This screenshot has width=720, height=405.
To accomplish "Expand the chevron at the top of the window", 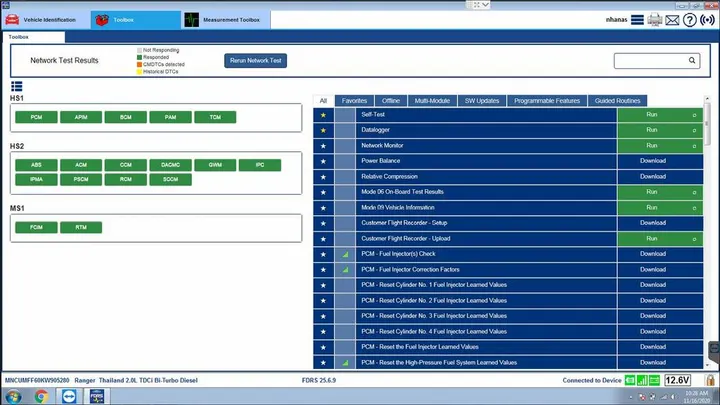I will tap(485, 5).
